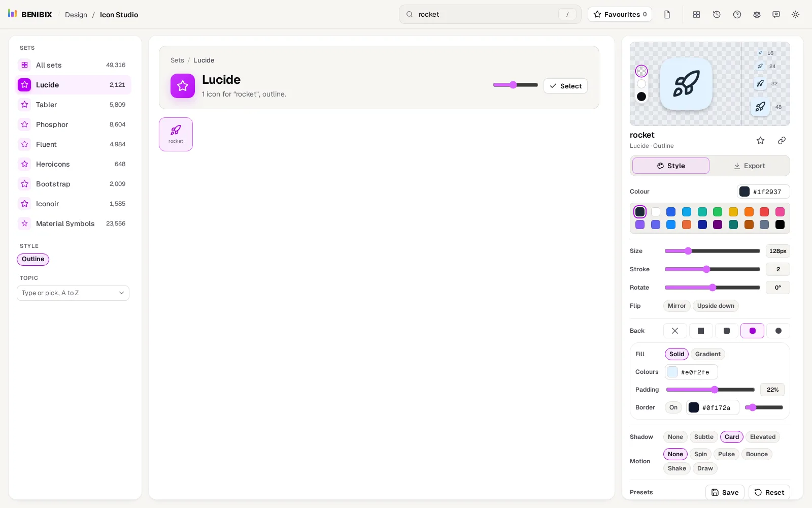Star the rocket icon as favourite
Screen dimensions: 812x508
[x=760, y=141]
